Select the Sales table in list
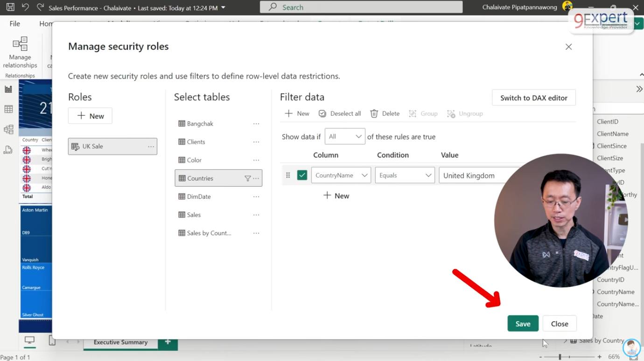644x361 pixels. click(x=194, y=215)
